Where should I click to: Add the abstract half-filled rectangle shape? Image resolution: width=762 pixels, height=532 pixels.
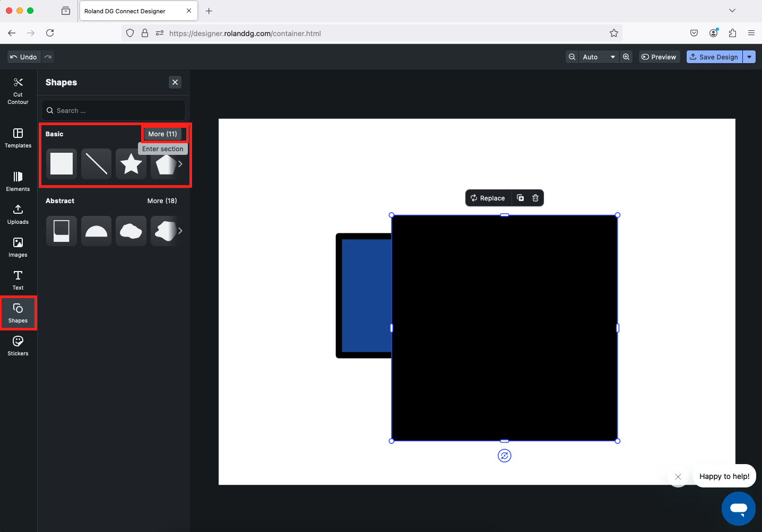(x=62, y=231)
